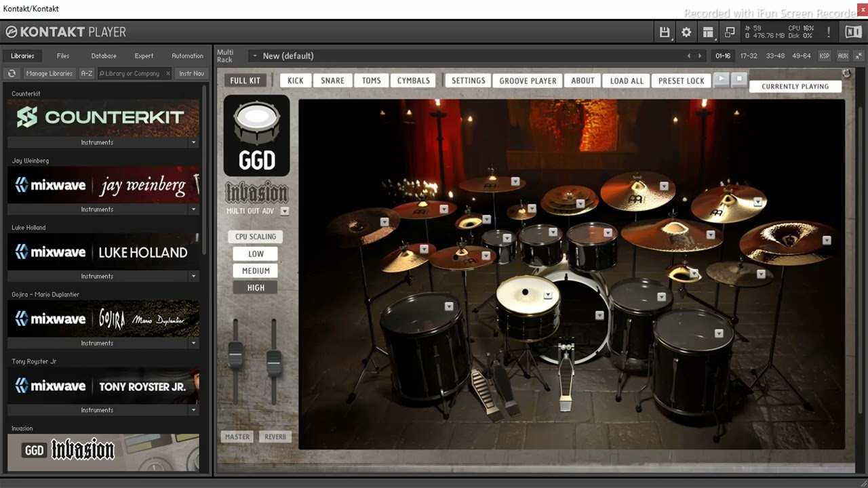Toggle Preset Lock
Viewport: 868px width, 488px height.
click(682, 81)
